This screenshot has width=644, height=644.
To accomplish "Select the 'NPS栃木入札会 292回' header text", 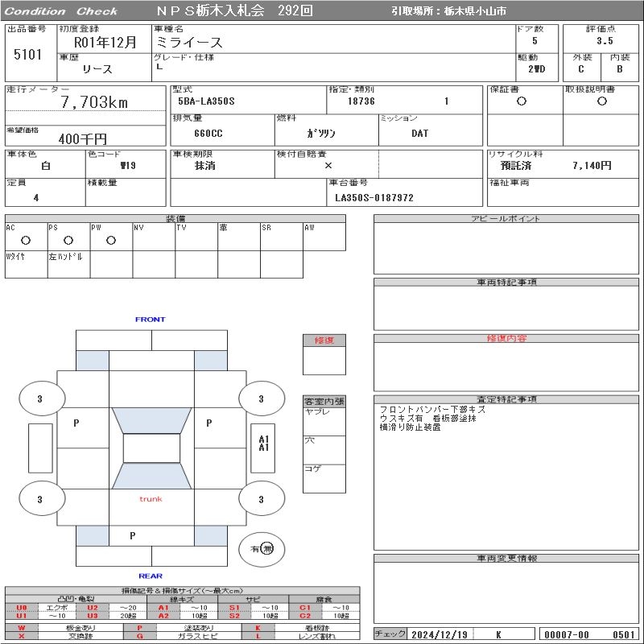I will pyautogui.click(x=234, y=10).
